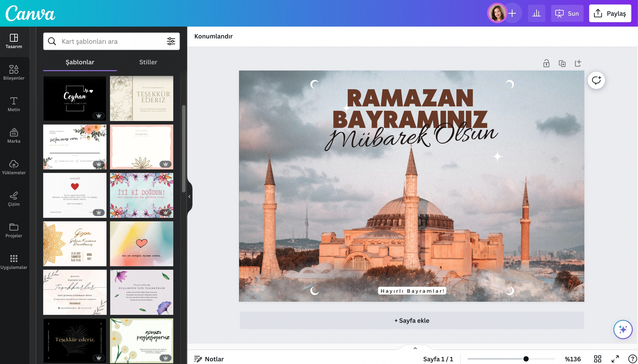Click the Kart şablonları ara search field
This screenshot has width=638, height=364.
tap(111, 41)
